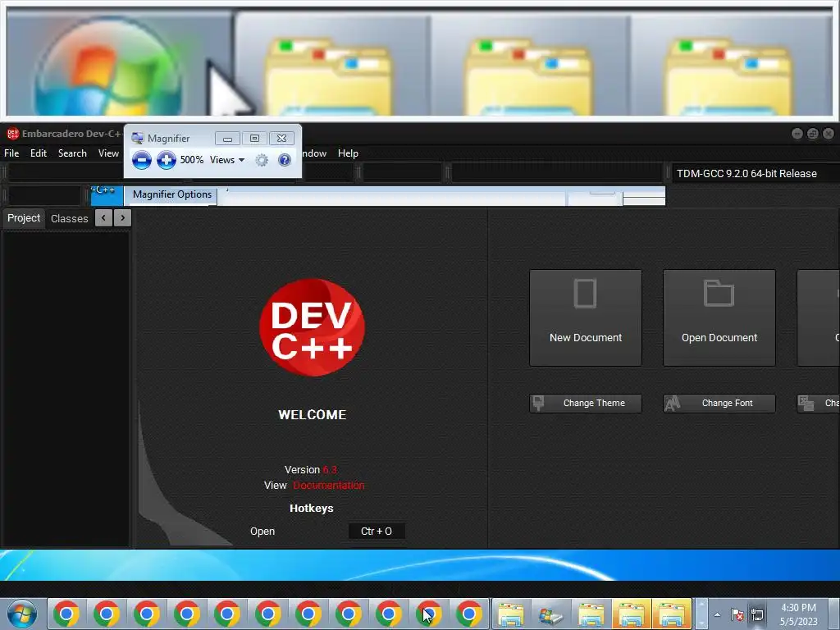Minimize the Dev-C++ window
Screen dimensions: 840x630
coord(797,134)
